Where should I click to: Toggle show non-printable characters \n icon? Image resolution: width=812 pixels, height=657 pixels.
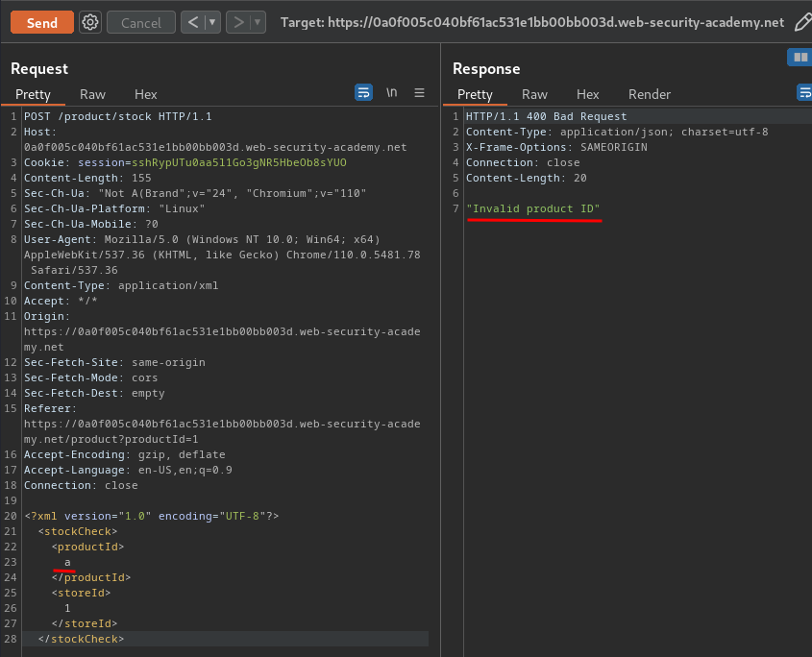point(391,92)
